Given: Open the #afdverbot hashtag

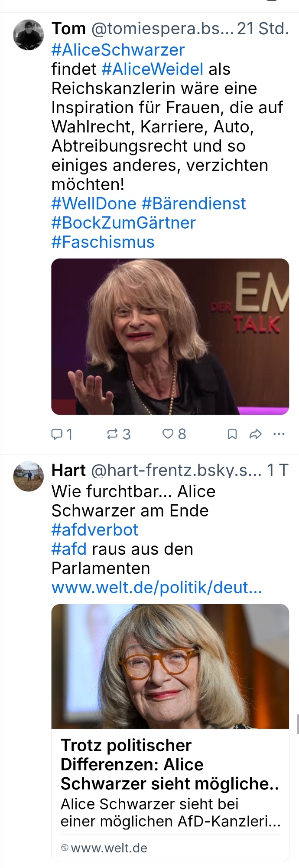Looking at the screenshot, I should point(95,530).
